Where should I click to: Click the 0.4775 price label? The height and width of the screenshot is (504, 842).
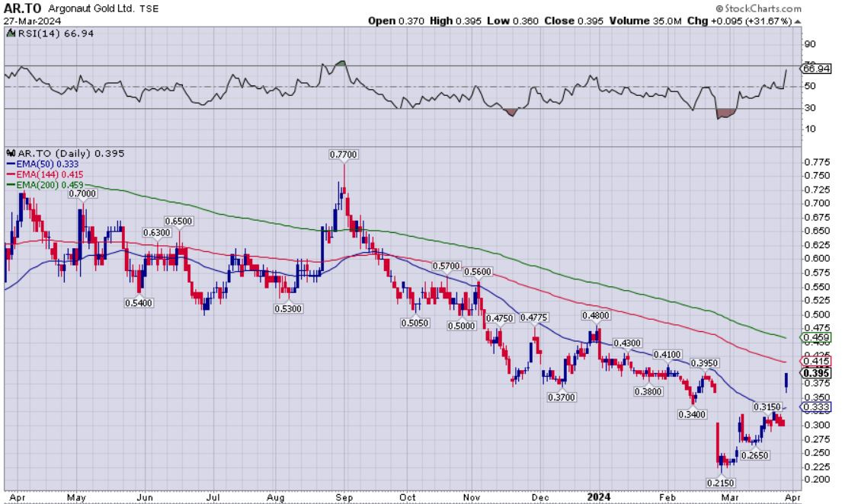coord(533,317)
